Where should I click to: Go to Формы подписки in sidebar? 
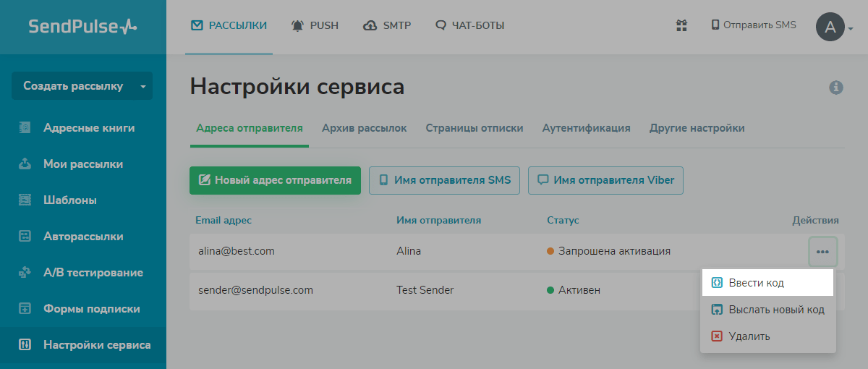point(91,309)
